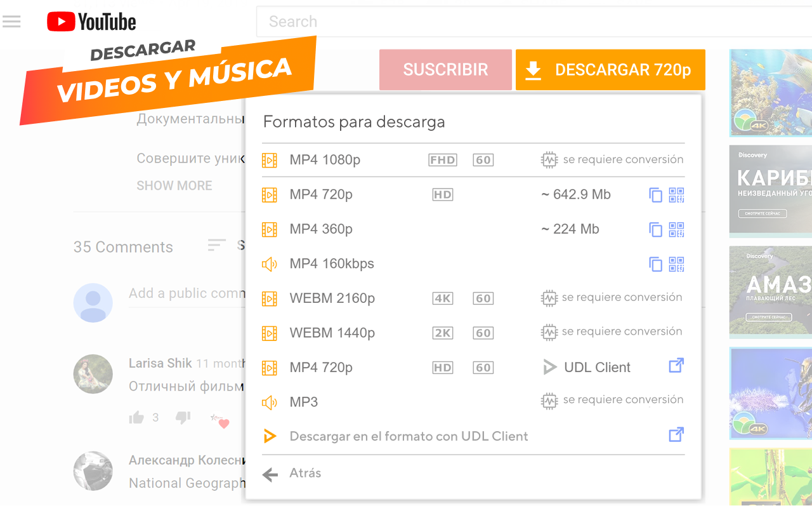Click the SUSCRIBIR button

(x=445, y=70)
